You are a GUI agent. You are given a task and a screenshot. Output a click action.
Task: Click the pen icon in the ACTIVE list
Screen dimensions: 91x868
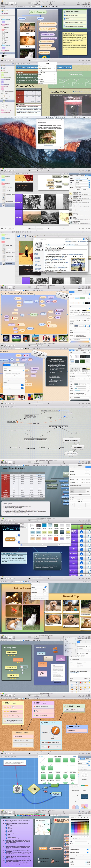click(55, 730)
